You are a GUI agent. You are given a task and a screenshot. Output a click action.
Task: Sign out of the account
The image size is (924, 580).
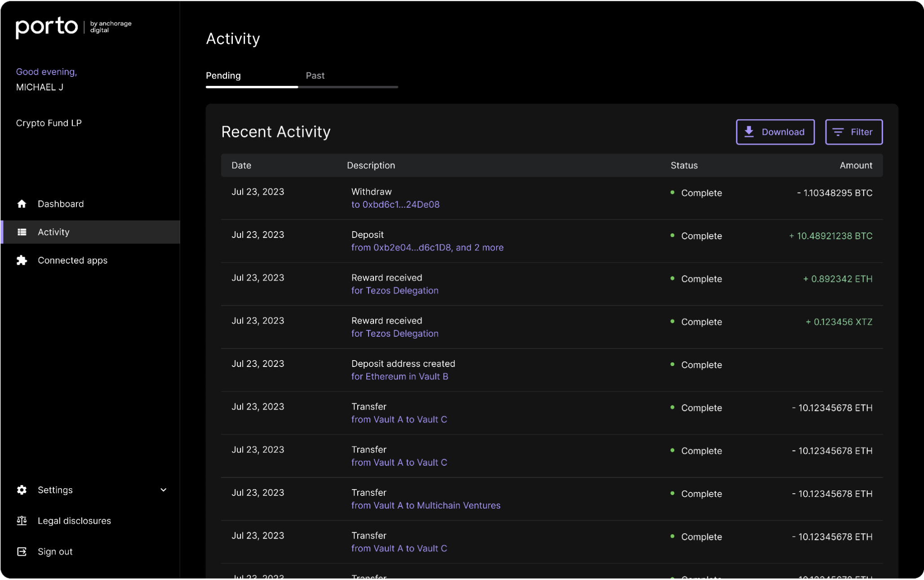pyautogui.click(x=55, y=551)
